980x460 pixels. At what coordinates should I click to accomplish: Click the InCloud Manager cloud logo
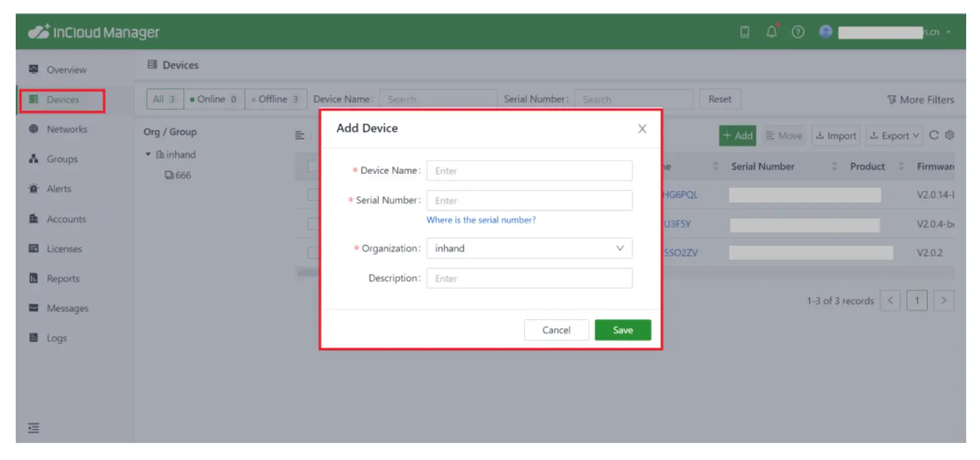(x=39, y=30)
